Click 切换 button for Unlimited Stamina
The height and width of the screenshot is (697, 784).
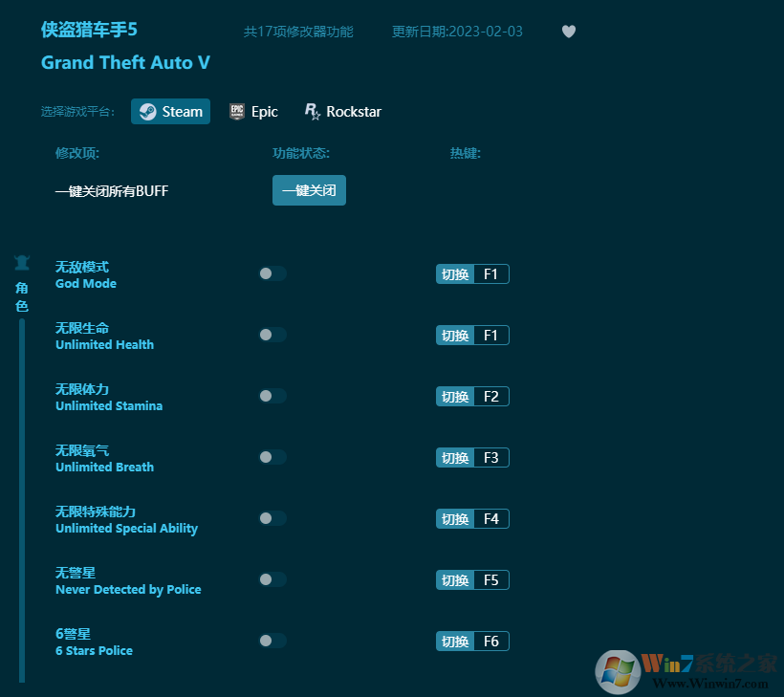455,397
